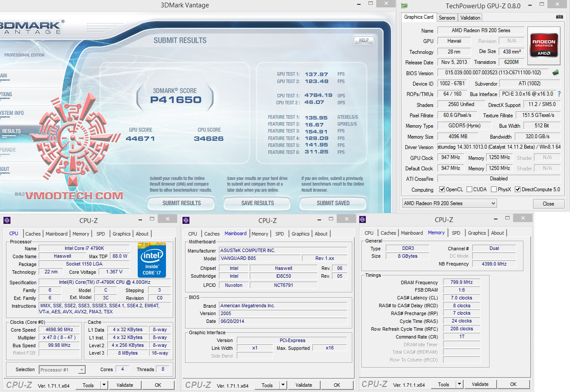Image resolution: width=570 pixels, height=392 pixels.
Task: Click the SUBMIT RESULTS button
Action: pyautogui.click(x=182, y=203)
